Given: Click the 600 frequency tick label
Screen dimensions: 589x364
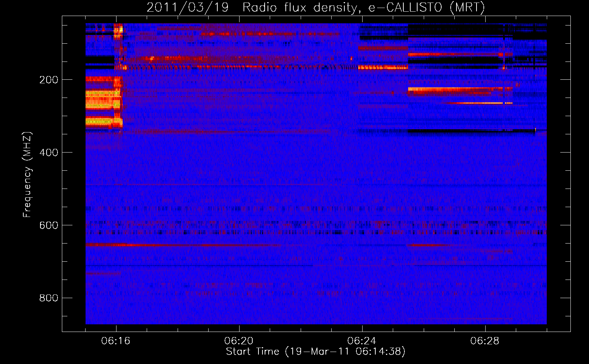Looking at the screenshot, I should pos(49,225).
